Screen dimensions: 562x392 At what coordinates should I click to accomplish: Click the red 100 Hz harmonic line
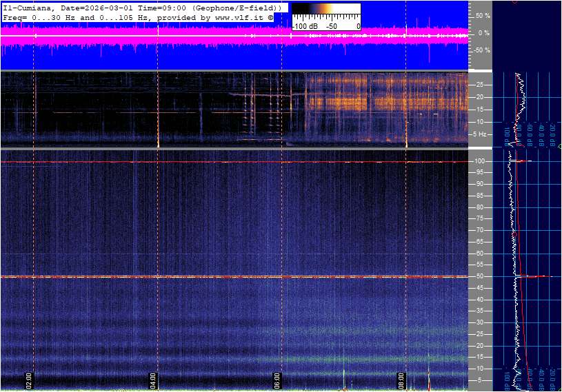coord(207,162)
